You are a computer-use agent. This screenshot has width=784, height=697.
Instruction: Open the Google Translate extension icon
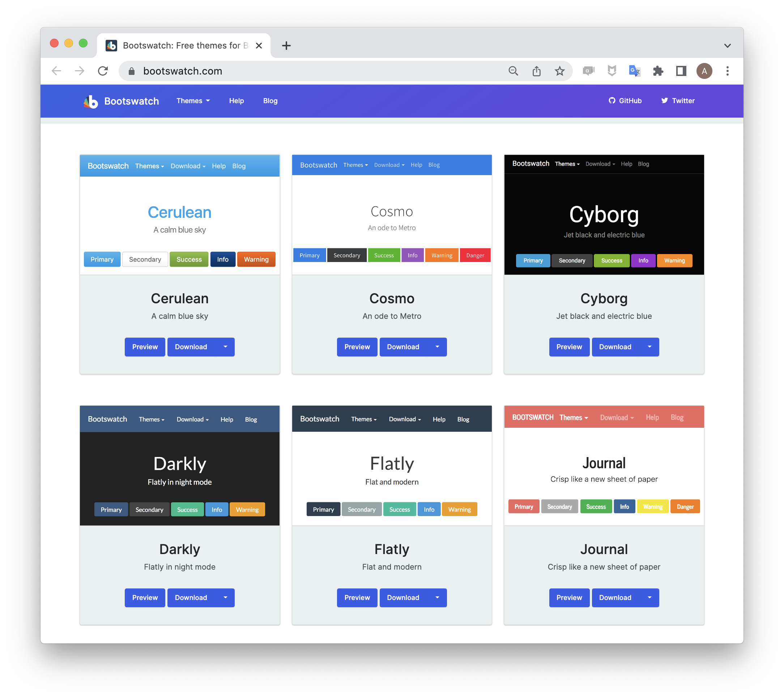coord(634,71)
